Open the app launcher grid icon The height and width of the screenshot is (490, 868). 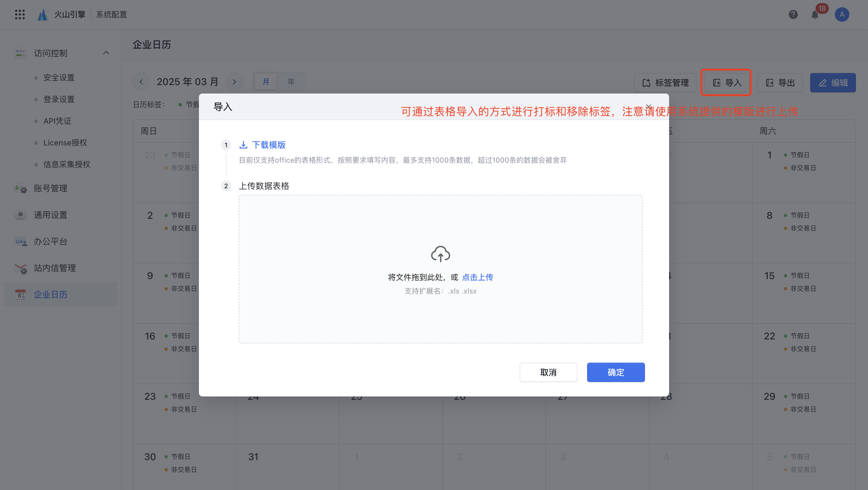pyautogui.click(x=20, y=14)
